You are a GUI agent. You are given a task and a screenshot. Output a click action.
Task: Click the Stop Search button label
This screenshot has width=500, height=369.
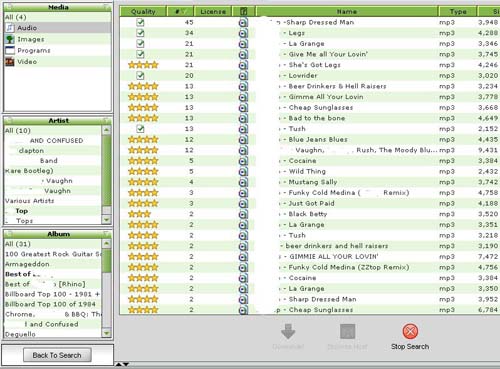pyautogui.click(x=410, y=347)
